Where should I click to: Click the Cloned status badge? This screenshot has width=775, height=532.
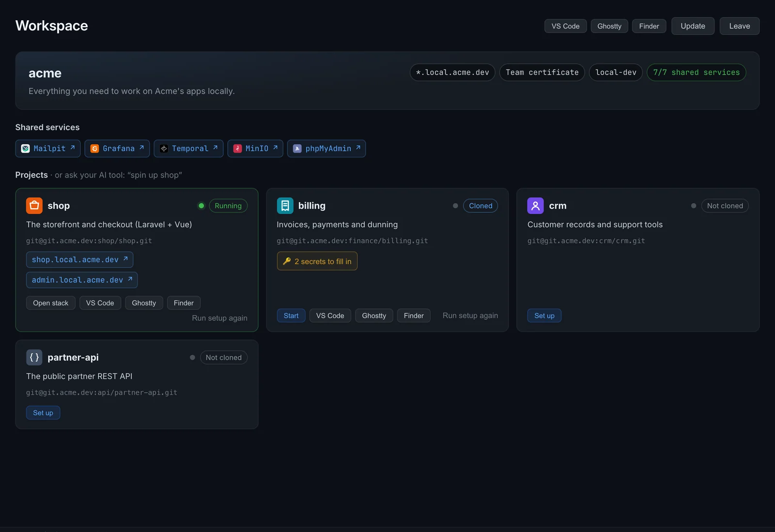(480, 206)
